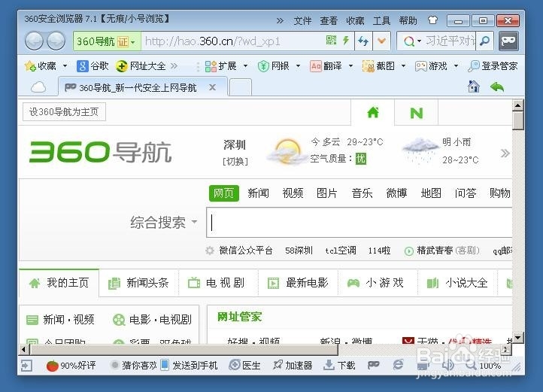Open the incognito mask icon

(508, 41)
